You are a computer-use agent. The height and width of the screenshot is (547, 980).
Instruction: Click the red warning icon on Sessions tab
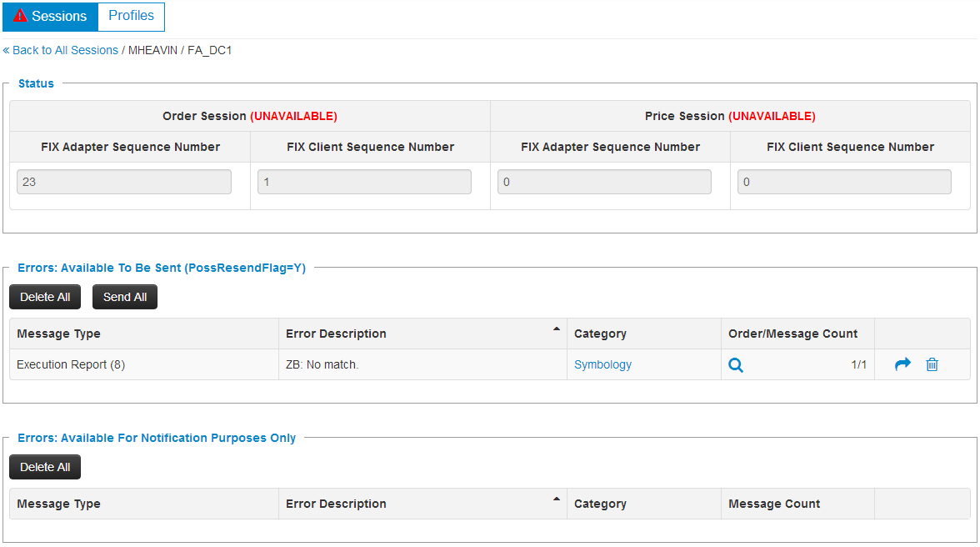(20, 16)
